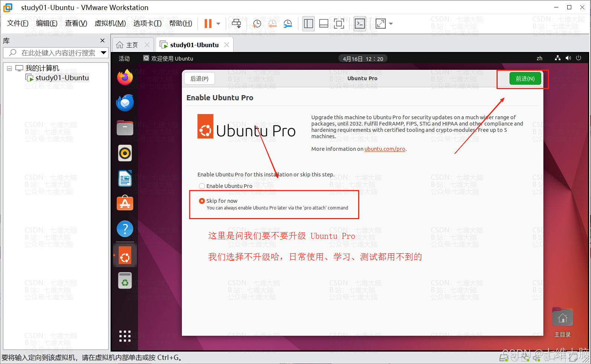Open the library search filter dropdown arrow
The image size is (591, 364).
click(104, 53)
